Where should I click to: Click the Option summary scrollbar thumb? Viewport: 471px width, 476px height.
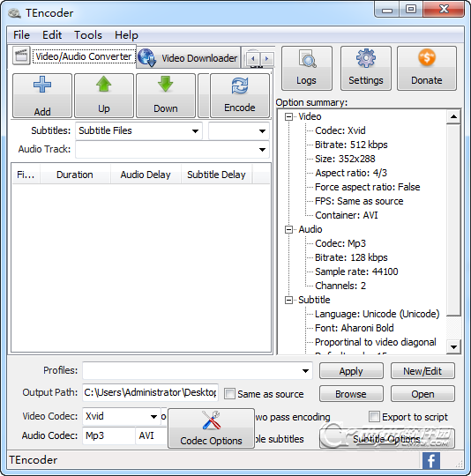(x=453, y=219)
